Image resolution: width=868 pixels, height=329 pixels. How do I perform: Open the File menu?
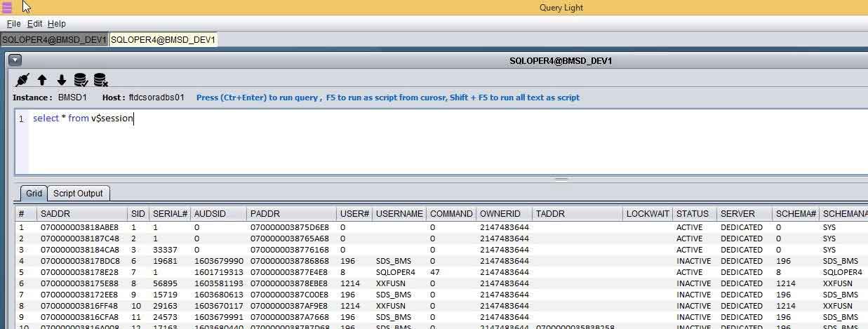click(x=13, y=24)
